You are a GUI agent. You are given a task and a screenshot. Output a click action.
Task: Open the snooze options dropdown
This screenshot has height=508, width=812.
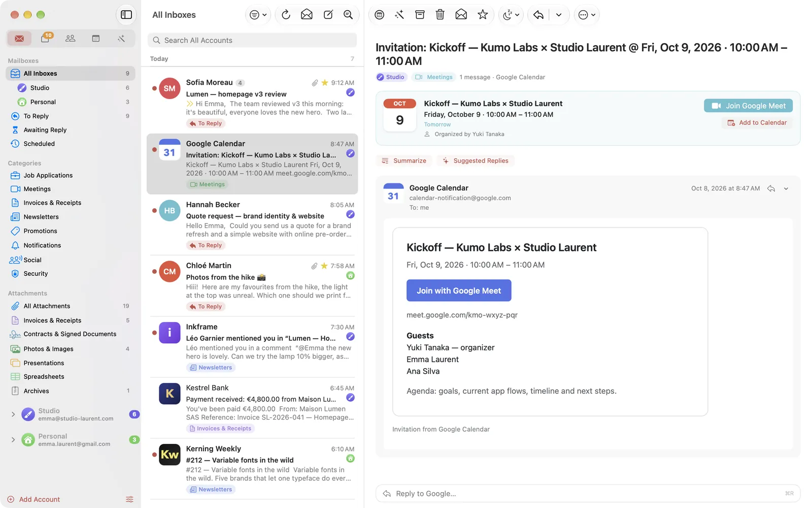[511, 15]
